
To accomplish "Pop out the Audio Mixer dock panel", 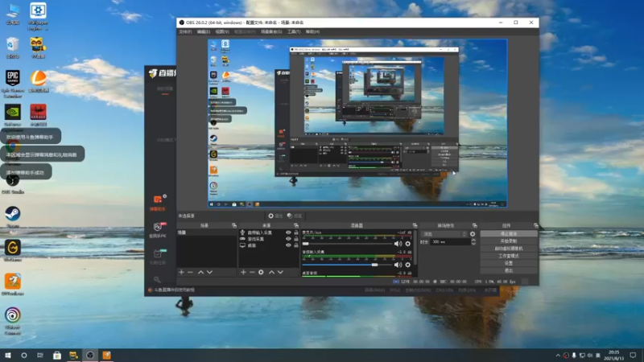I will (415, 225).
